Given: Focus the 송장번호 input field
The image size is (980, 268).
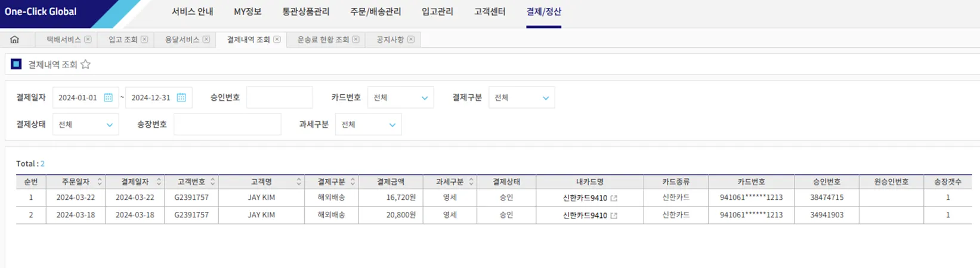Looking at the screenshot, I should pyautogui.click(x=227, y=124).
